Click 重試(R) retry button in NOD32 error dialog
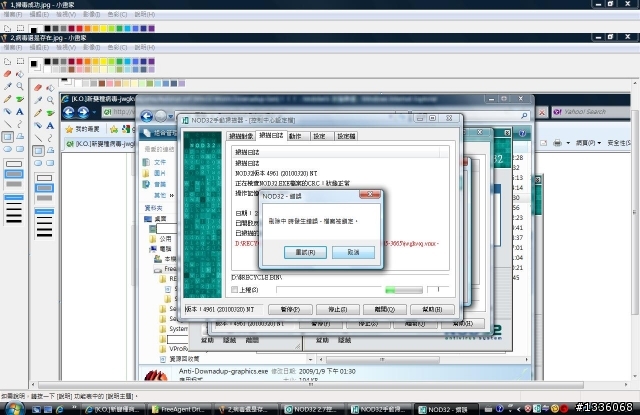Viewport: 640px width, 415px height. tap(305, 252)
